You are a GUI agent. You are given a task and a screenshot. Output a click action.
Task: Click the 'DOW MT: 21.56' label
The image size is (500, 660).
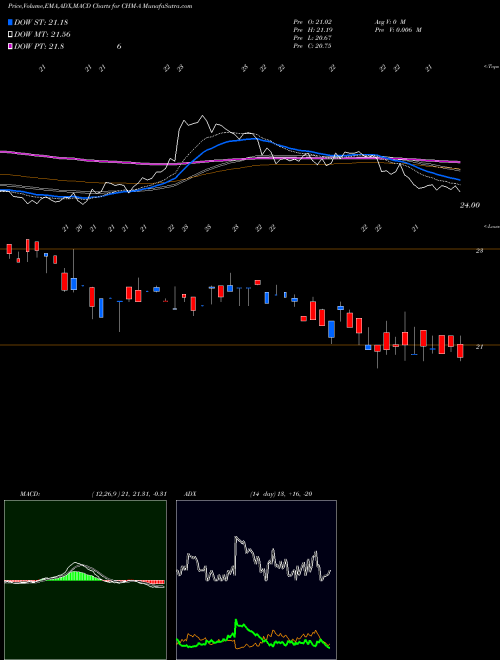(42, 35)
